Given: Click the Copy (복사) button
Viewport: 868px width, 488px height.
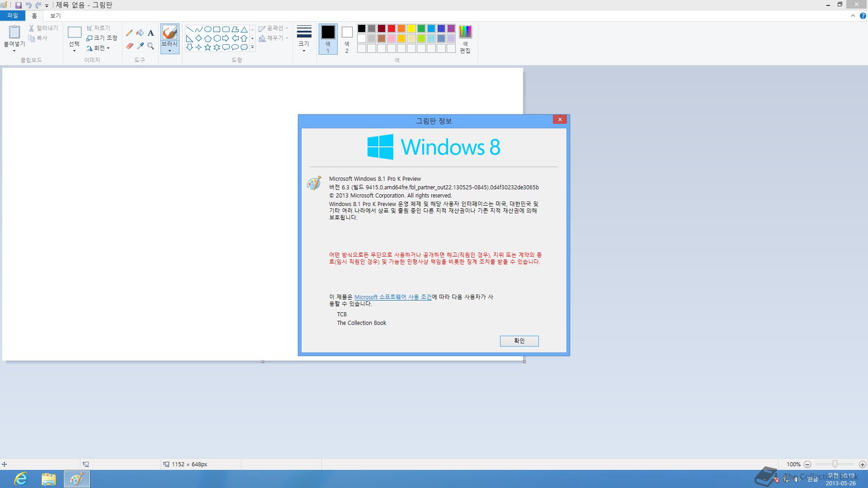Looking at the screenshot, I should coord(38,38).
